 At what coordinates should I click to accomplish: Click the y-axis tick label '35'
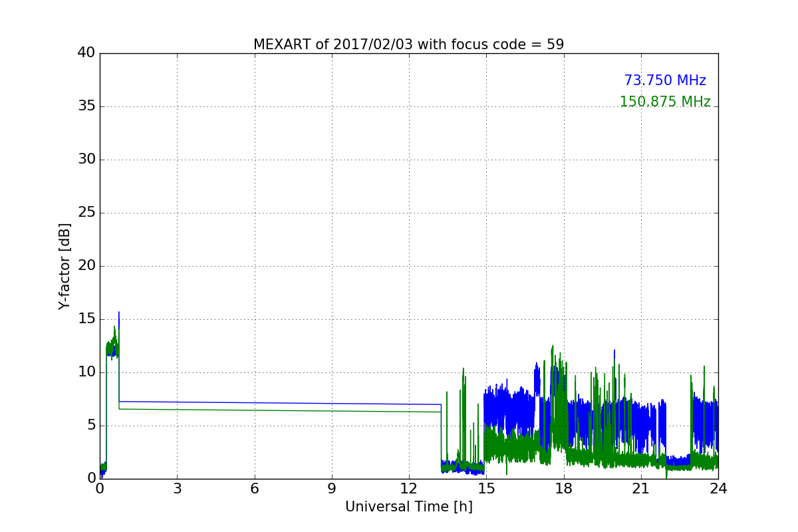87,106
